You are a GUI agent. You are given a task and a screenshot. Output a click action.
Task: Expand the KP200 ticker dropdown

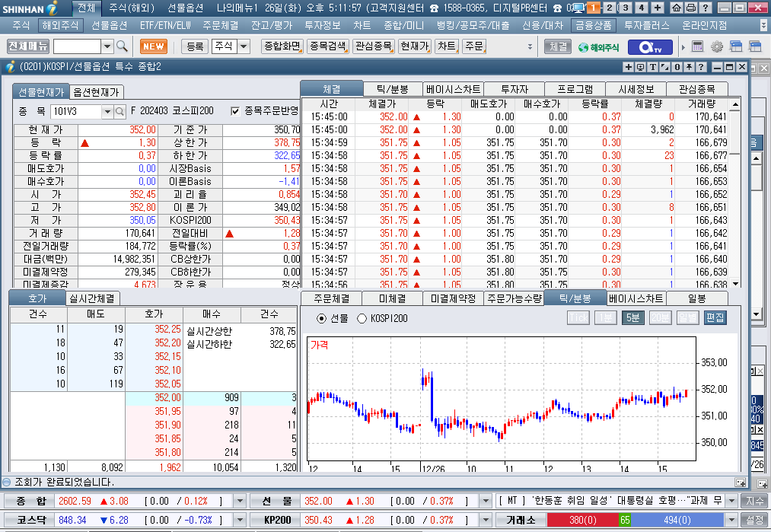pyautogui.click(x=486, y=520)
